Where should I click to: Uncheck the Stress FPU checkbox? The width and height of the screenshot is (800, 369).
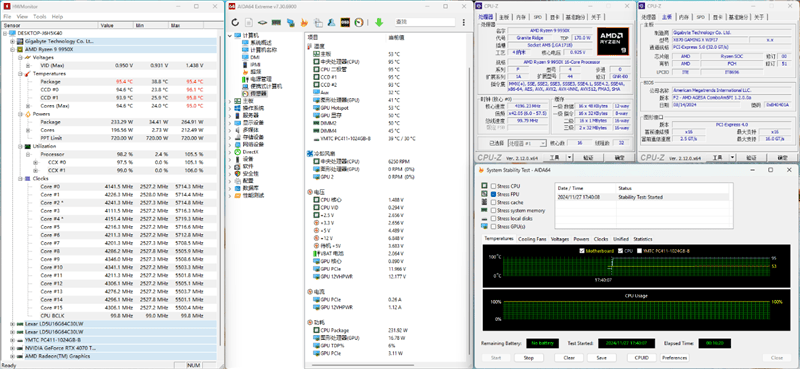(493, 194)
